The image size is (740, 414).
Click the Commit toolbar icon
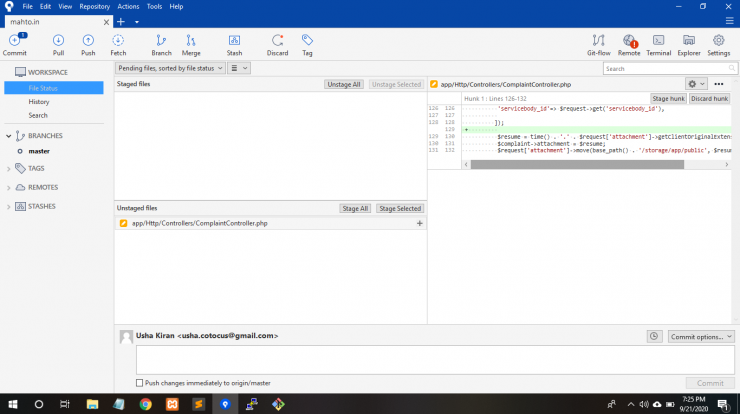point(15,45)
